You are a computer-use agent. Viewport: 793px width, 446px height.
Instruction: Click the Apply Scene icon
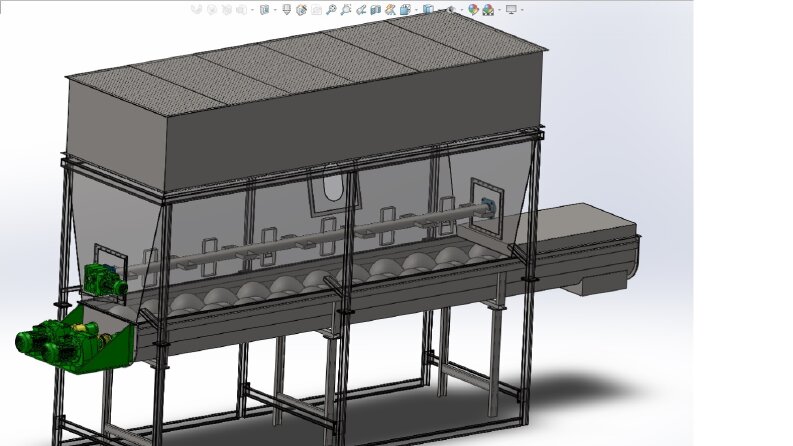[488, 10]
